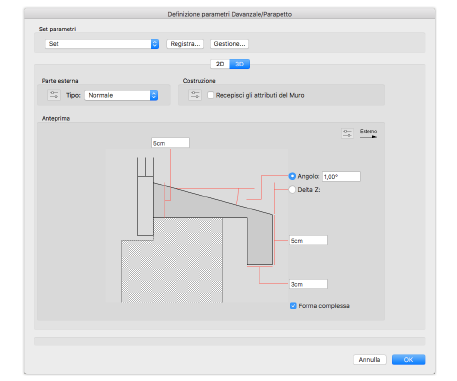Open the Set parametri dropdown
Image resolution: width=457 pixels, height=381 pixels.
point(102,44)
